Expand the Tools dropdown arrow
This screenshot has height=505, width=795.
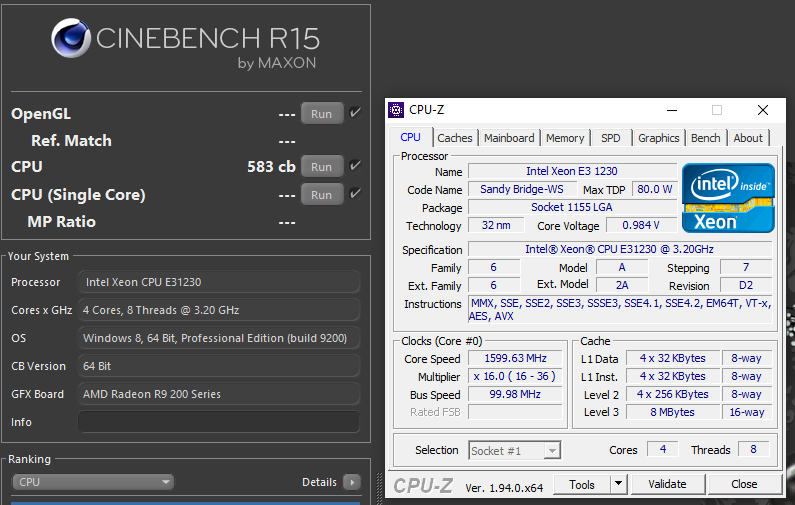619,484
